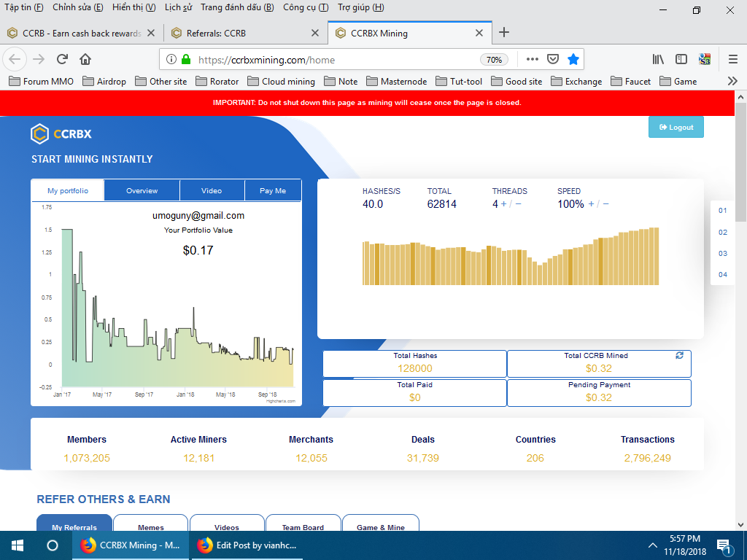This screenshot has height=560, width=747.
Task: Click the blue bookmark star icon
Action: (x=573, y=59)
